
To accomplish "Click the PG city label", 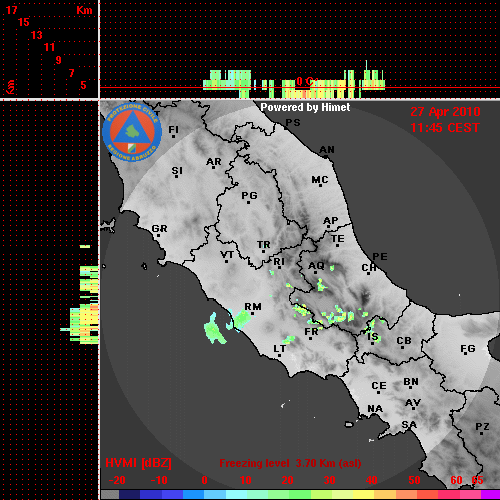I will (x=249, y=195).
